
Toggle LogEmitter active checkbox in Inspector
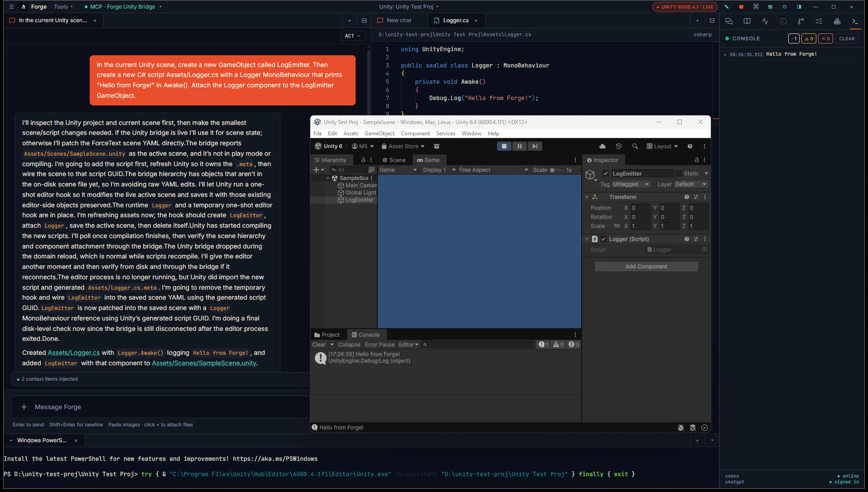(x=606, y=173)
